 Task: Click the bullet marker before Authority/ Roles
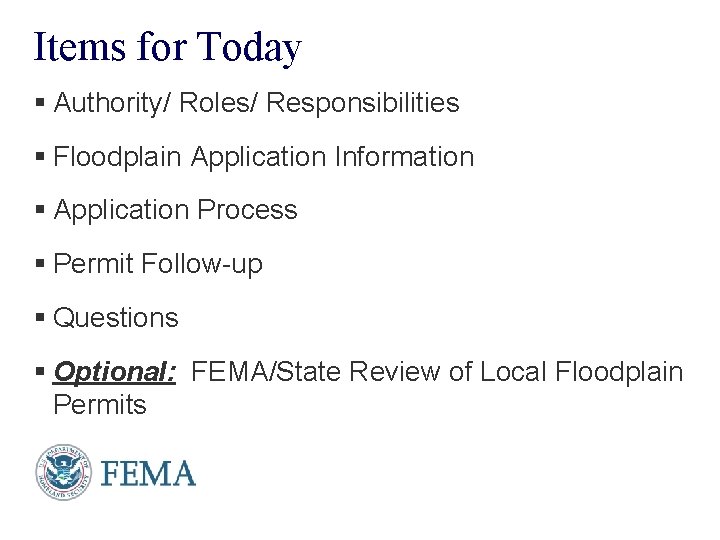click(x=41, y=103)
